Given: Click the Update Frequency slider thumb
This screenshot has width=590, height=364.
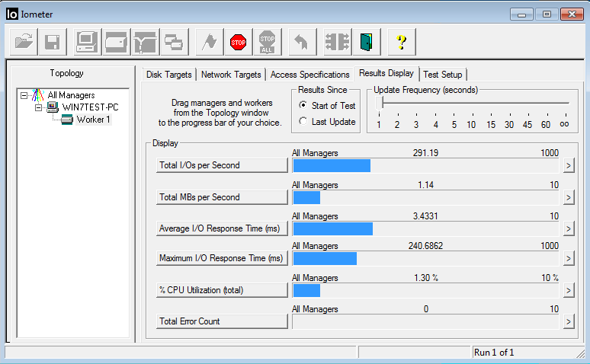Looking at the screenshot, I should tap(380, 103).
